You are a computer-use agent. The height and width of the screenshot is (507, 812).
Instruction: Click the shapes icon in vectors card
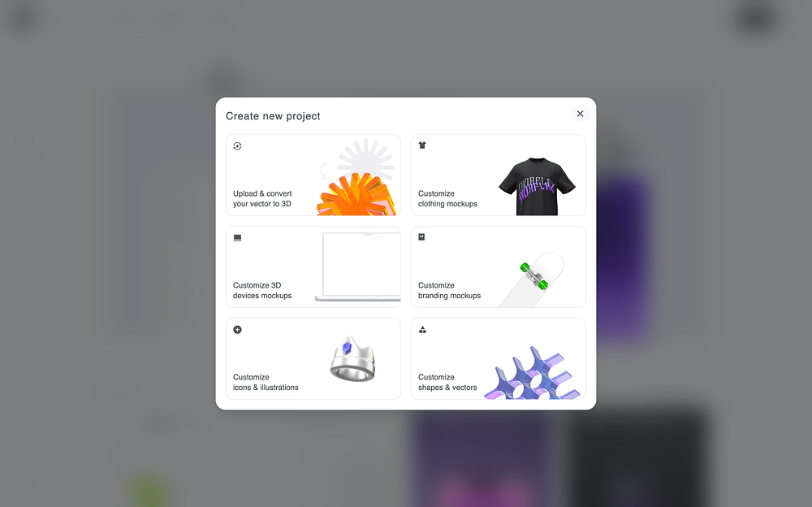(x=422, y=330)
